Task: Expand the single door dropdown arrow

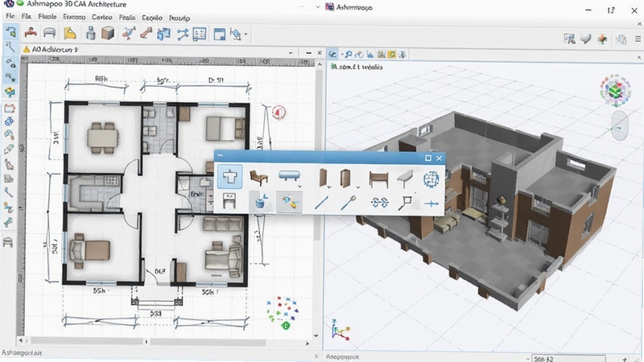Action: coord(329,187)
